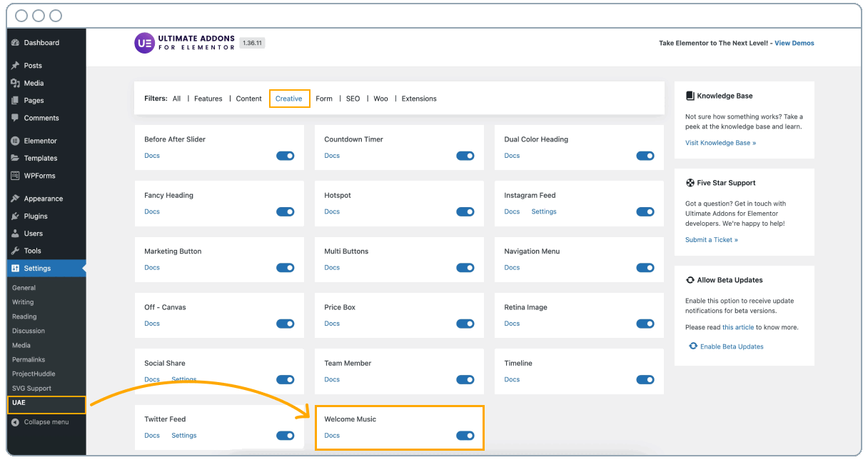Click the UE logo in header
Viewport: 868px width, 465px height.
144,43
